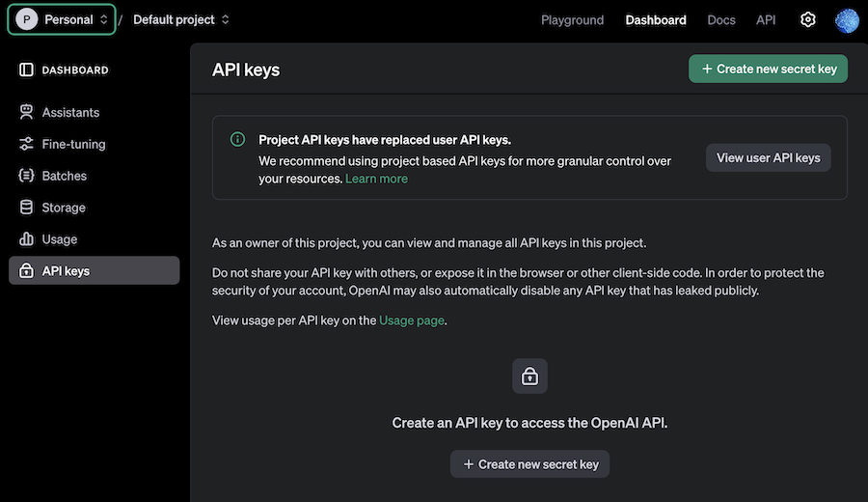Open settings via the gear icon
This screenshot has width=868, height=502.
(x=807, y=20)
